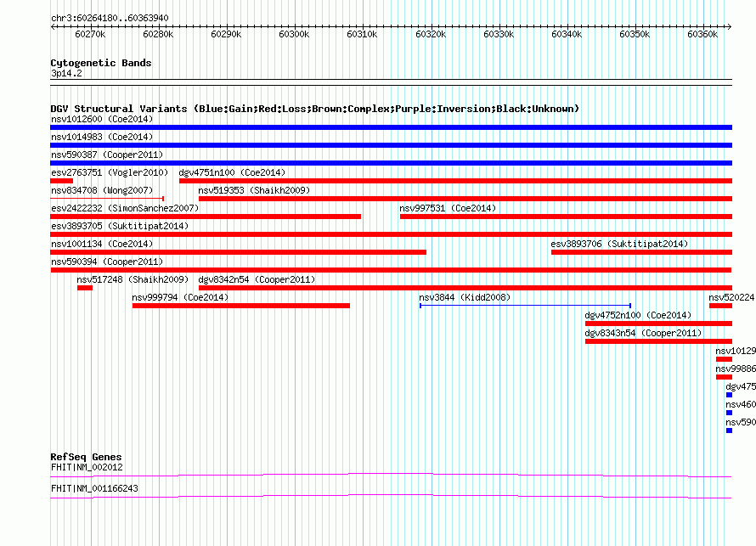The image size is (756, 546).
Task: Click the nsv834708 (Wong2007) variant label
Action: 102,190
